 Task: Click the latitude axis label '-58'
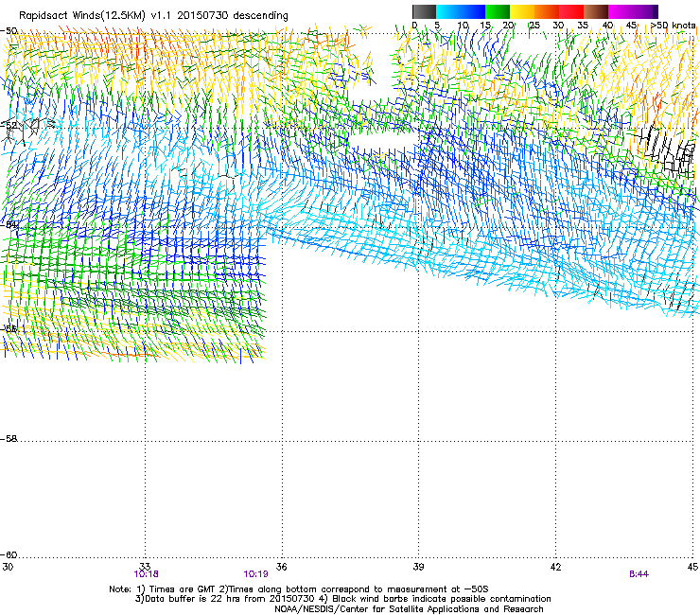click(x=9, y=439)
